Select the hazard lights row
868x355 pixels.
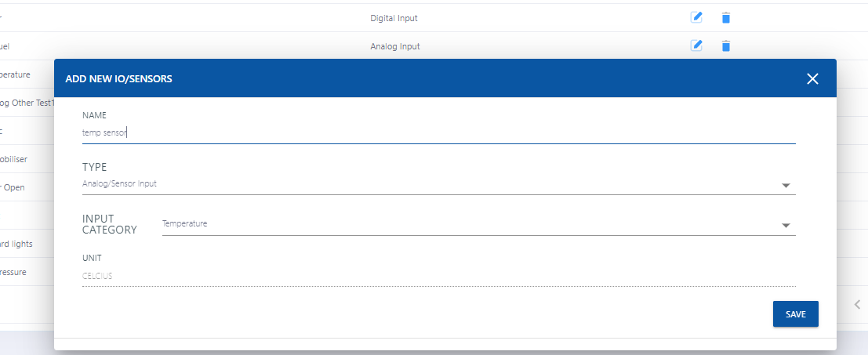coord(16,244)
